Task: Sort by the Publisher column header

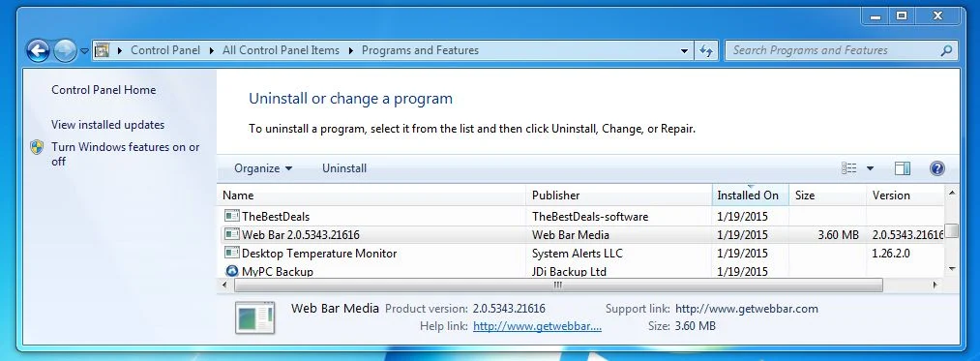Action: point(619,196)
